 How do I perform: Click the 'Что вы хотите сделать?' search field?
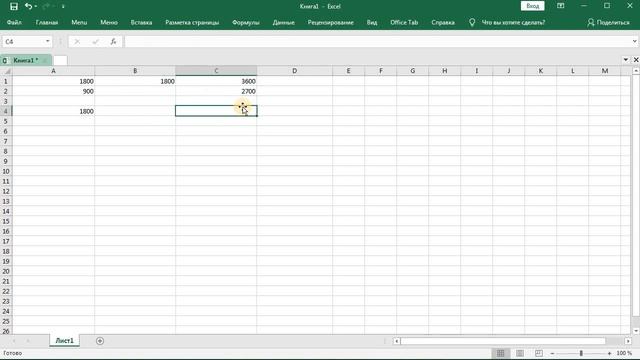click(x=513, y=22)
